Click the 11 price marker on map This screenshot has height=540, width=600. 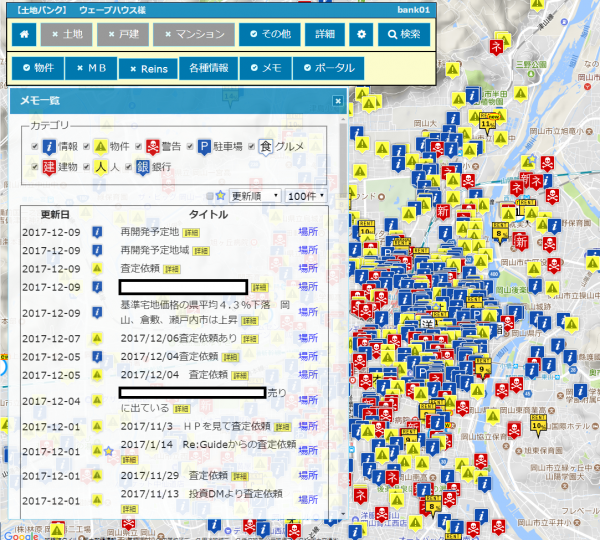point(487,124)
